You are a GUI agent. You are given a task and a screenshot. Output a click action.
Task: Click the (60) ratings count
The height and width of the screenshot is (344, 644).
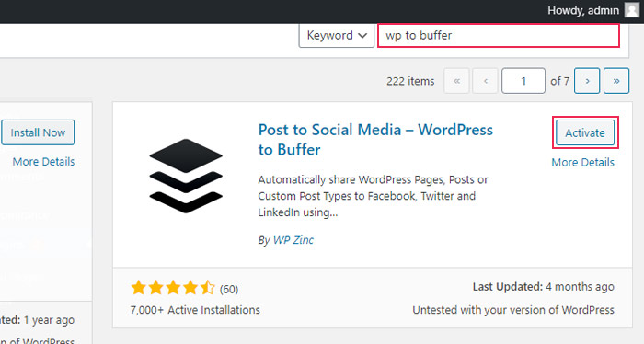(x=229, y=290)
